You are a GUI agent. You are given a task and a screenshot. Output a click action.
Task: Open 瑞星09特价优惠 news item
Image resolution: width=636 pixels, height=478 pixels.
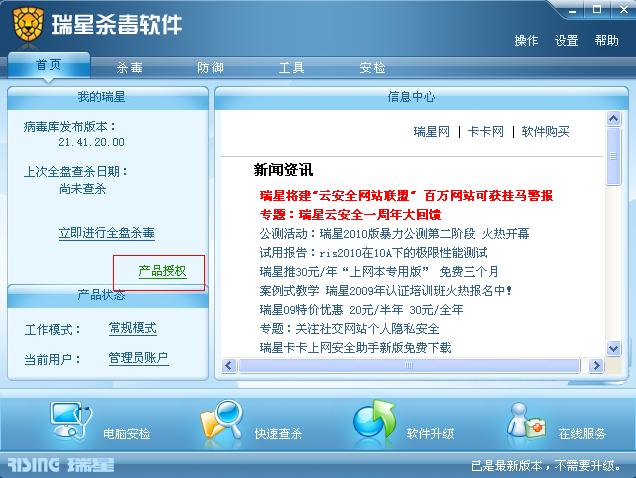coord(361,310)
